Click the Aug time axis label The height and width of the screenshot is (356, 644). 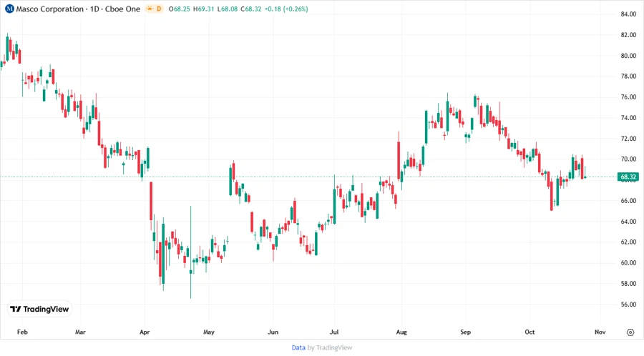click(401, 332)
